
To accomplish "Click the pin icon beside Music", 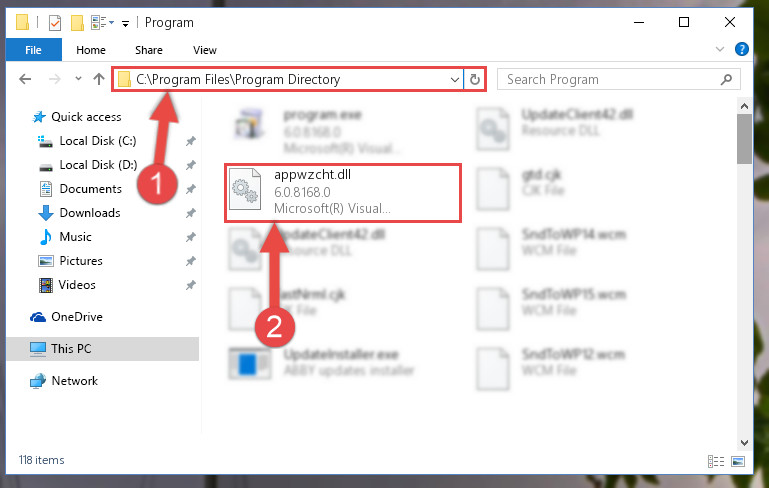I will click(190, 237).
